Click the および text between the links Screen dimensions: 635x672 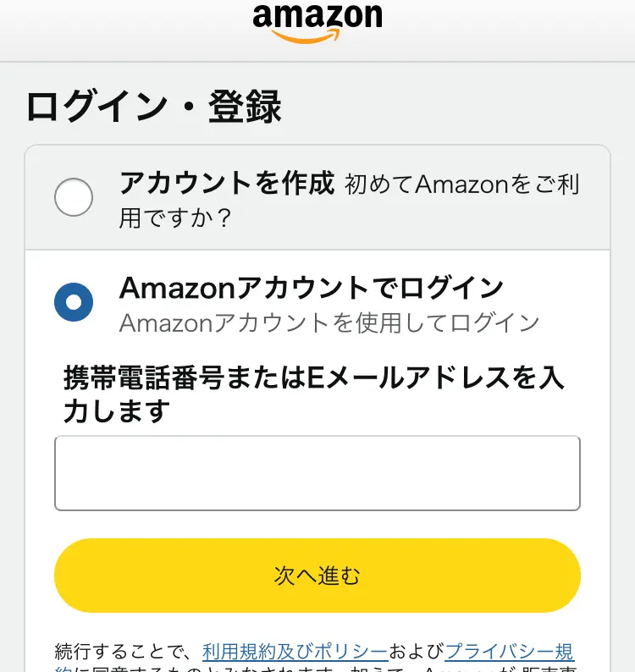pyautogui.click(x=417, y=652)
